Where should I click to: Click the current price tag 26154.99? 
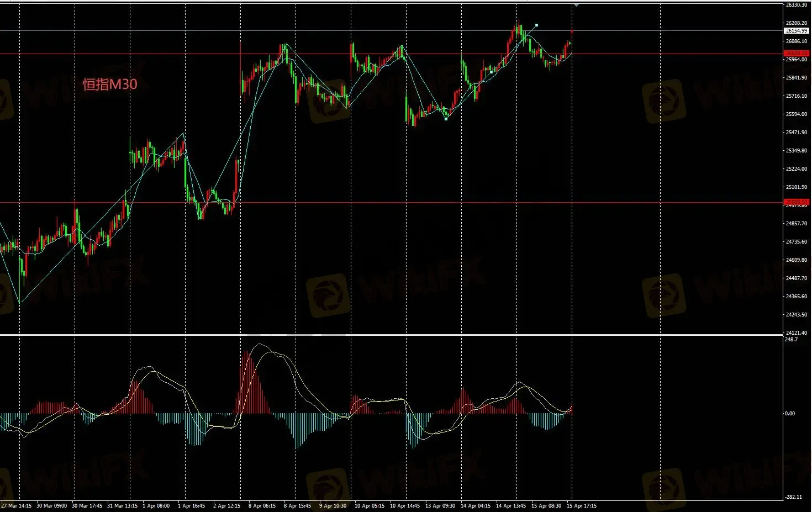coord(796,31)
